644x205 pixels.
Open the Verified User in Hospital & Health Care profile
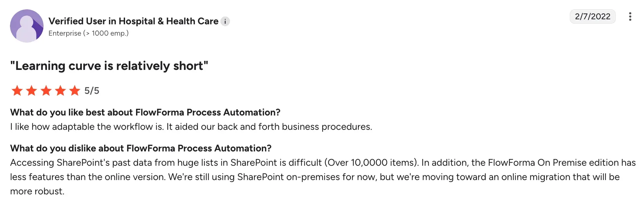coord(133,21)
